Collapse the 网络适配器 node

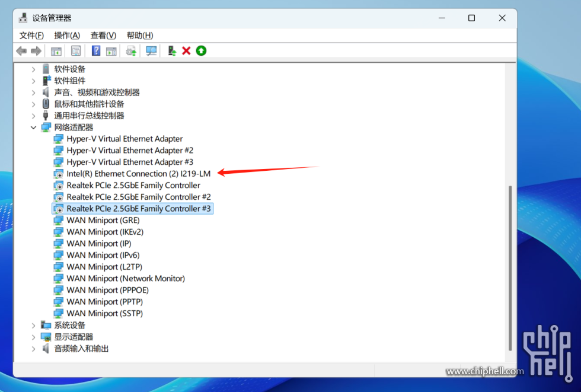tap(33, 128)
